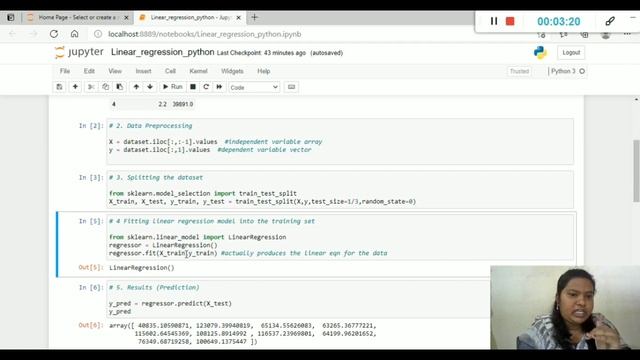The height and width of the screenshot is (360, 640).
Task: Rename notebook title Linear_regression_python
Action: [162, 52]
